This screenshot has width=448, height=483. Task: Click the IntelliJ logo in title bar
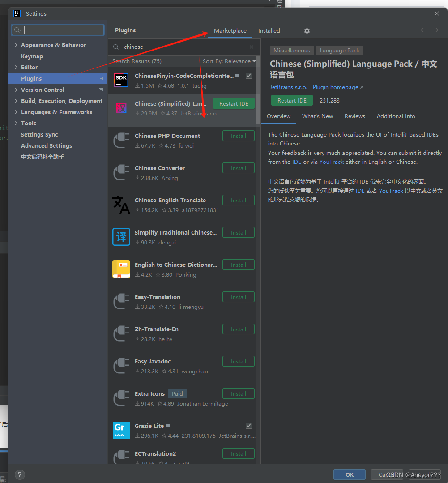pyautogui.click(x=17, y=13)
